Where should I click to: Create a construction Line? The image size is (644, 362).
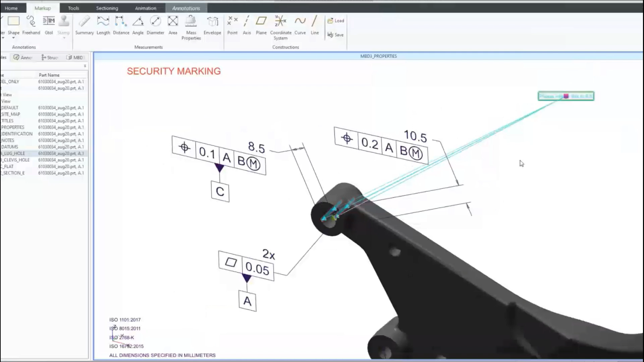315,25
